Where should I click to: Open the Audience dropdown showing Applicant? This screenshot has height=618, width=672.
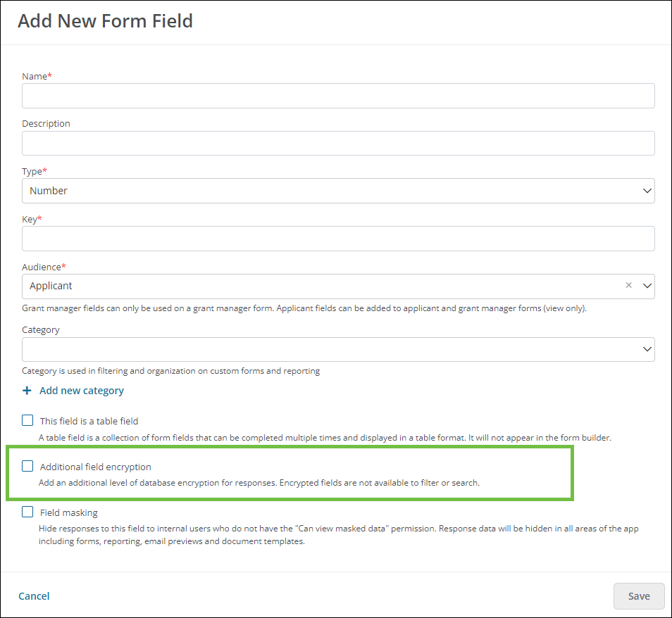(x=338, y=286)
